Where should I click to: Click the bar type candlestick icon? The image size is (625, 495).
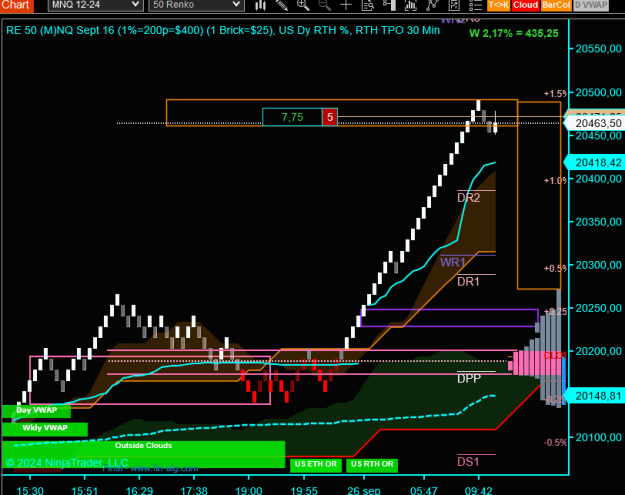260,5
